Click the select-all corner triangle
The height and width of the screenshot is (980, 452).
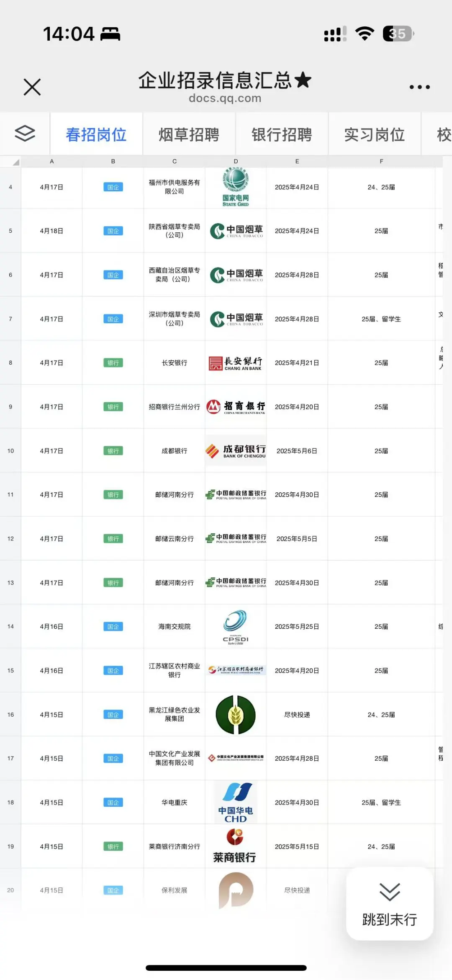15,162
